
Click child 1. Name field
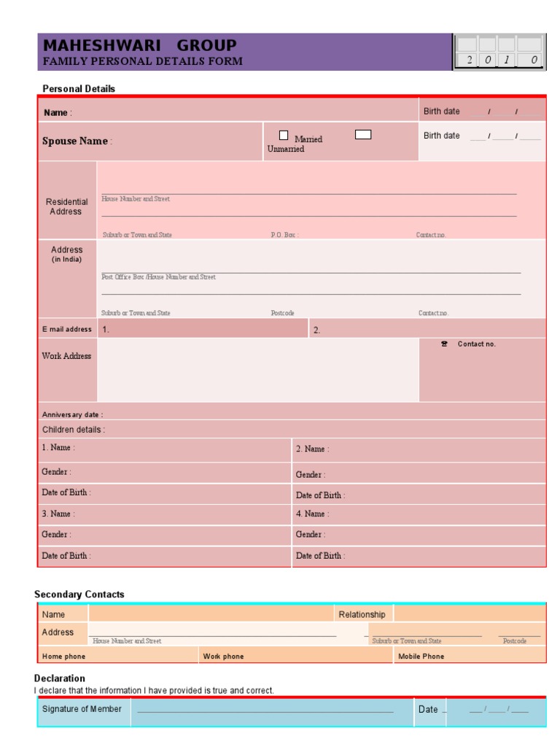(x=165, y=450)
